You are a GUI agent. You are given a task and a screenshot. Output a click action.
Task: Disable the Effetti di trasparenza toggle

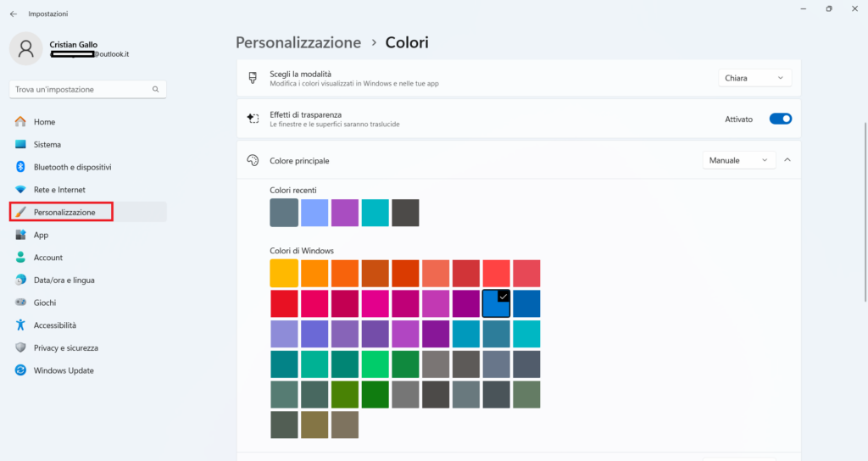(x=780, y=119)
